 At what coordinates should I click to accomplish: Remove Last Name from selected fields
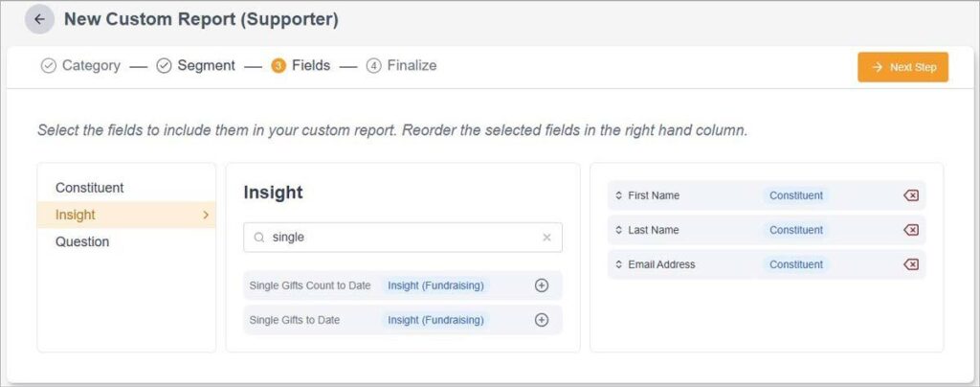tap(911, 230)
